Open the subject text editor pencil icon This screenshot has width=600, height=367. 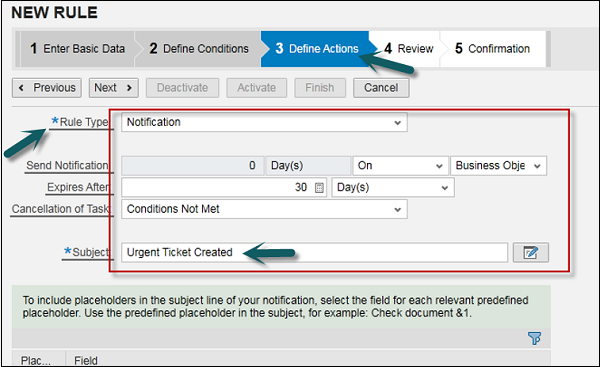[531, 253]
